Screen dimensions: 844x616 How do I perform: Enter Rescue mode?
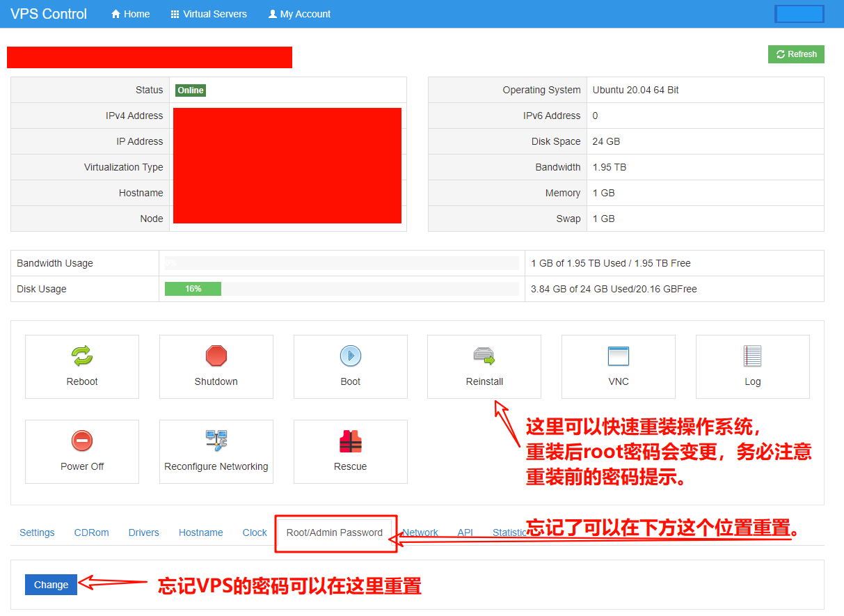point(350,441)
